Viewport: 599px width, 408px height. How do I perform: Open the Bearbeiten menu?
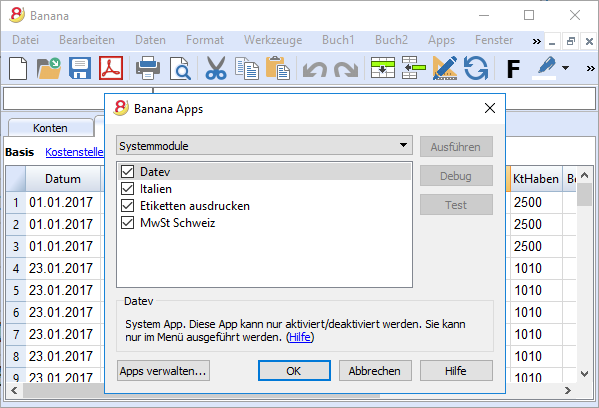(x=87, y=40)
